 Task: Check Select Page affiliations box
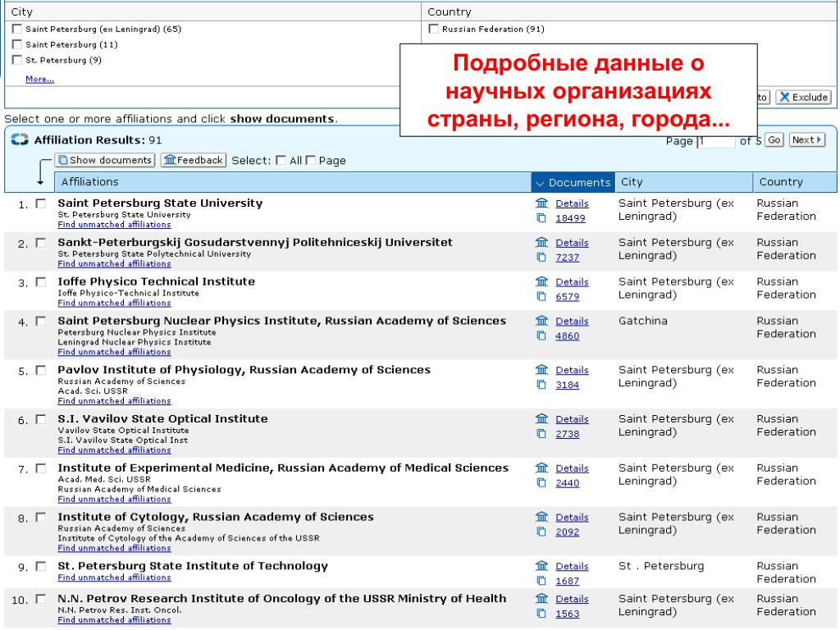click(x=310, y=160)
